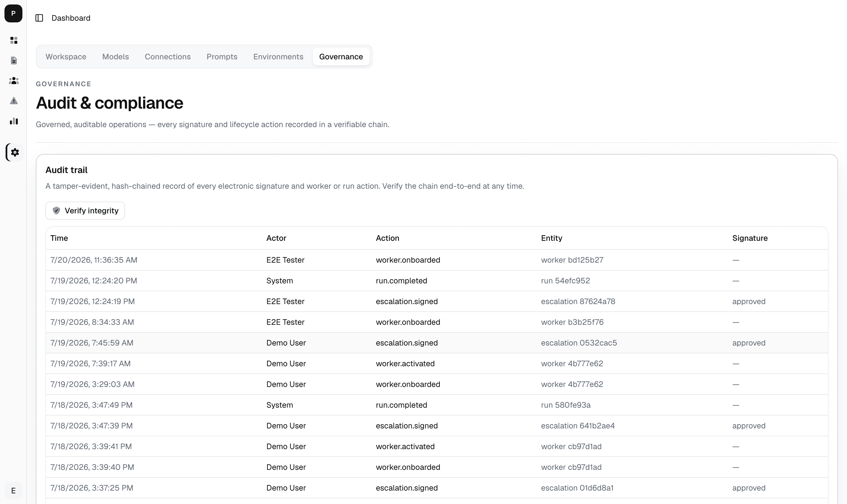847x504 pixels.
Task: Click entity worker bd125b27
Action: 572,260
